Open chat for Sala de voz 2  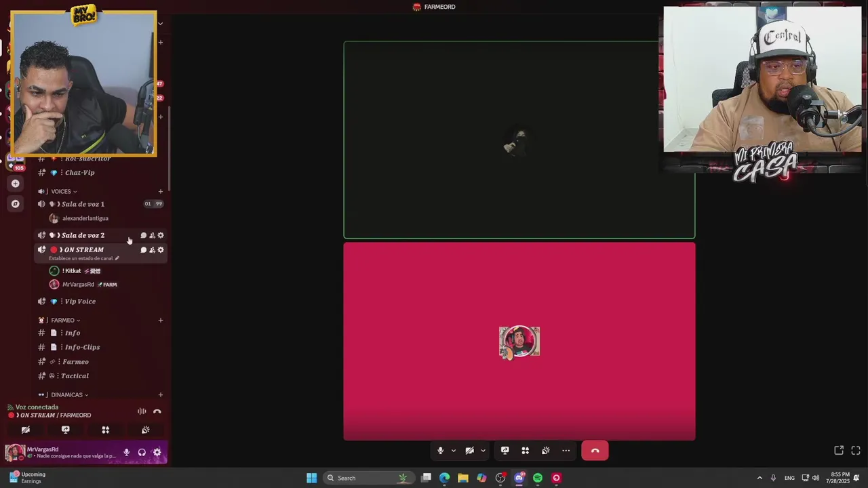pyautogui.click(x=143, y=235)
